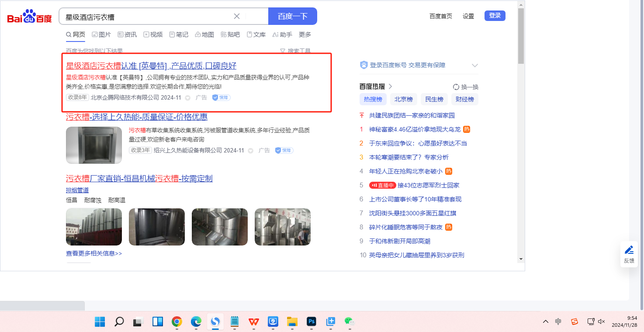Open the Widgets panel on the taskbar
The height and width of the screenshot is (332, 644).
[x=158, y=322]
